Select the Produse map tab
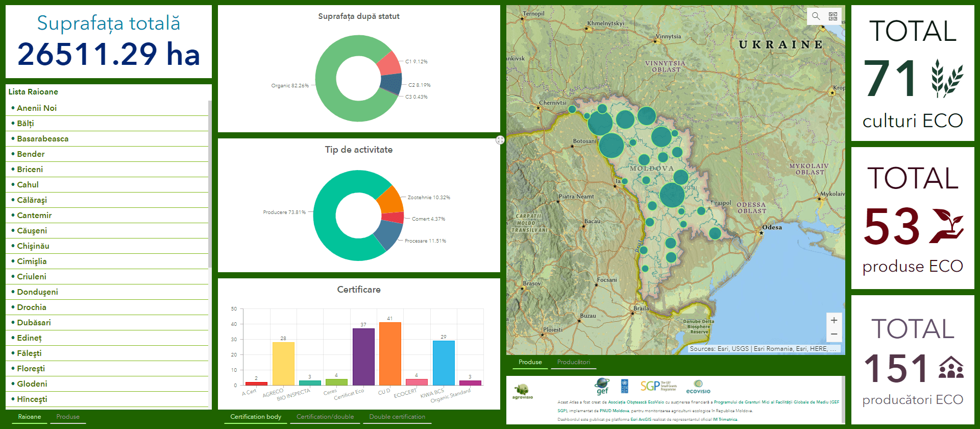This screenshot has height=429, width=980. coord(530,362)
